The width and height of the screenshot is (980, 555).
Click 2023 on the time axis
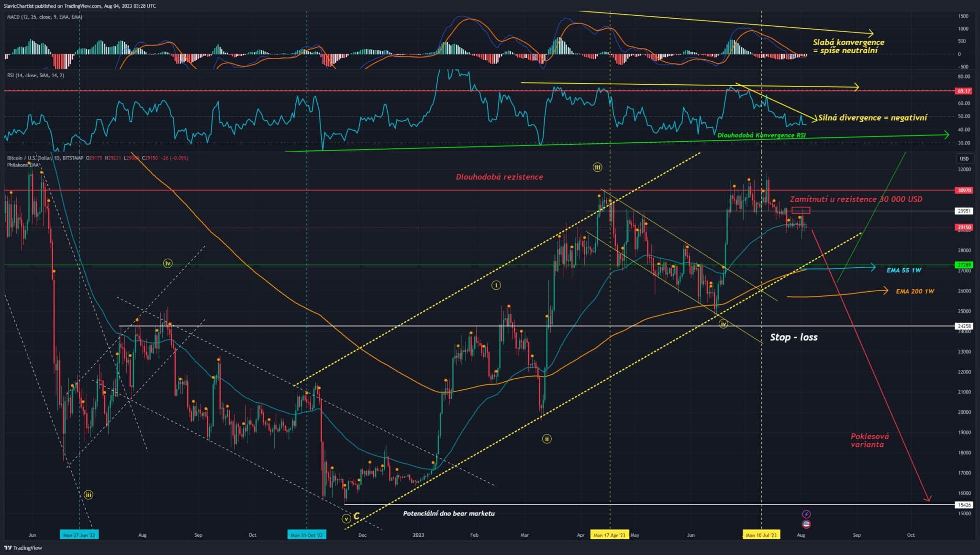418,535
